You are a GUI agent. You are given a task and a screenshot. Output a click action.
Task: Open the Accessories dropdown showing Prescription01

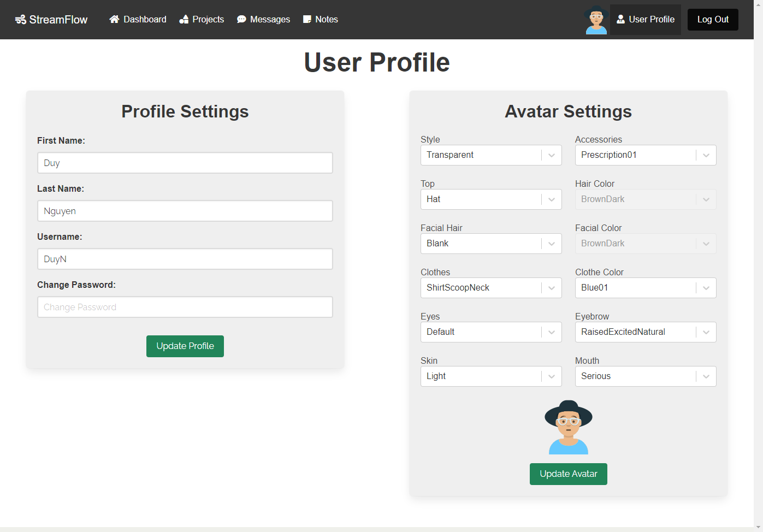646,155
